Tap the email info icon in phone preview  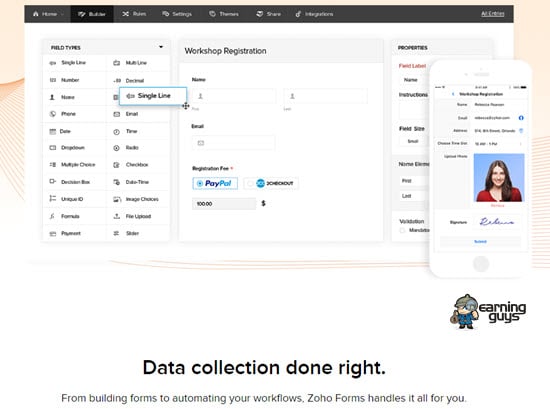[x=521, y=118]
